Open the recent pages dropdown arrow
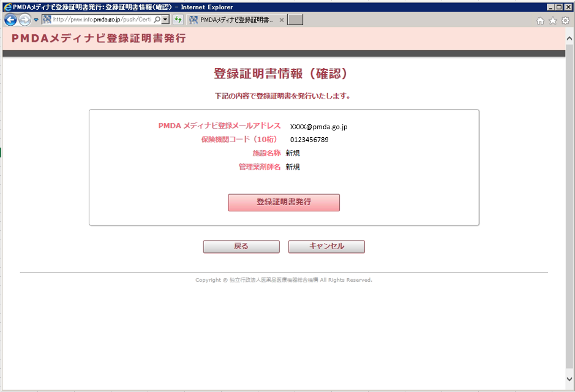 36,20
